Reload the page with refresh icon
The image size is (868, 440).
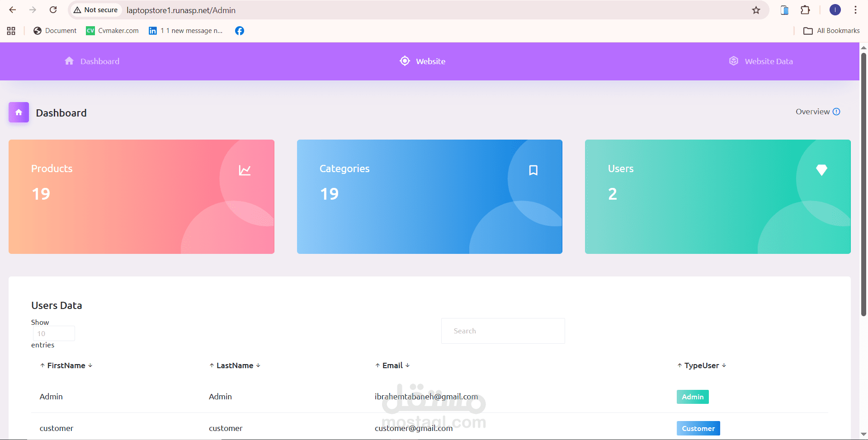[53, 10]
